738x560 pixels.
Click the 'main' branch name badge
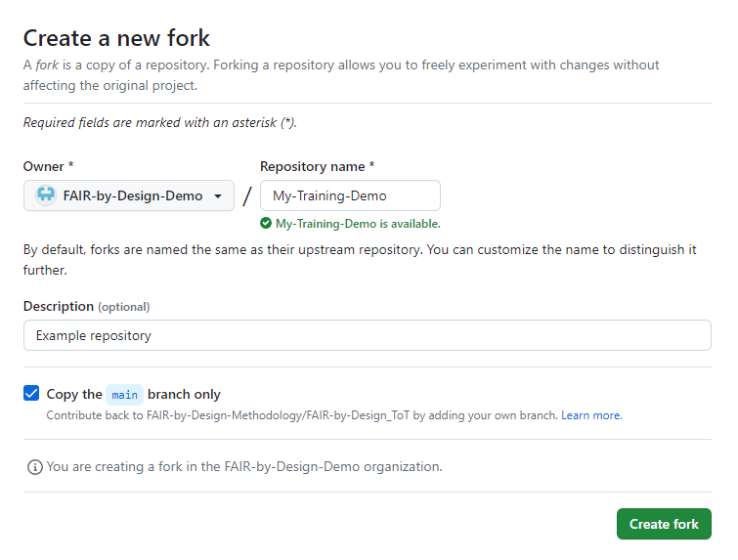pos(124,395)
